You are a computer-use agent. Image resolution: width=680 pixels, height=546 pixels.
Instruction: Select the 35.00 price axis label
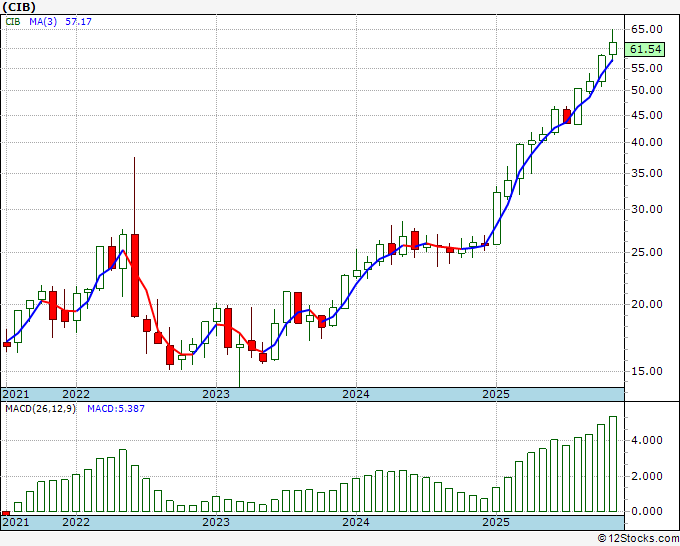(x=647, y=173)
